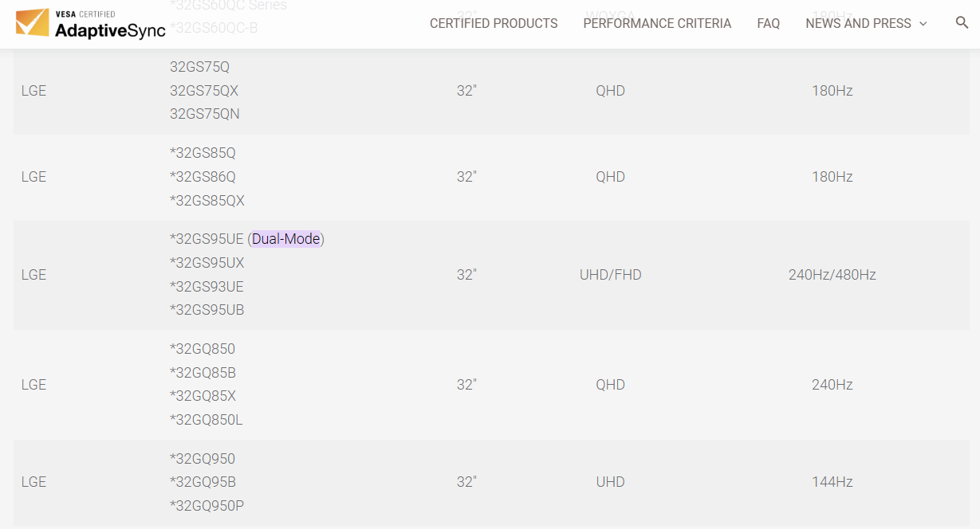Image resolution: width=980 pixels, height=529 pixels.
Task: Click the *32GQ85B model entry
Action: 203,373
